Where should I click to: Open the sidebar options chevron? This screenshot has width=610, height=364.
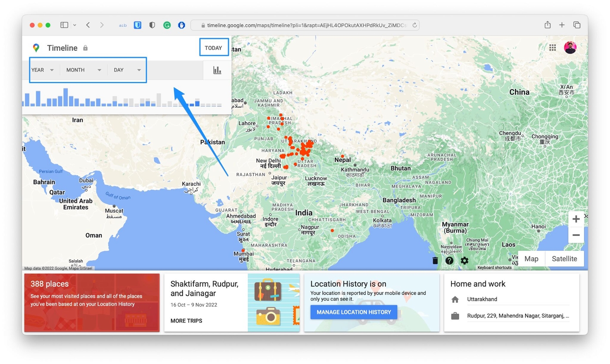75,25
